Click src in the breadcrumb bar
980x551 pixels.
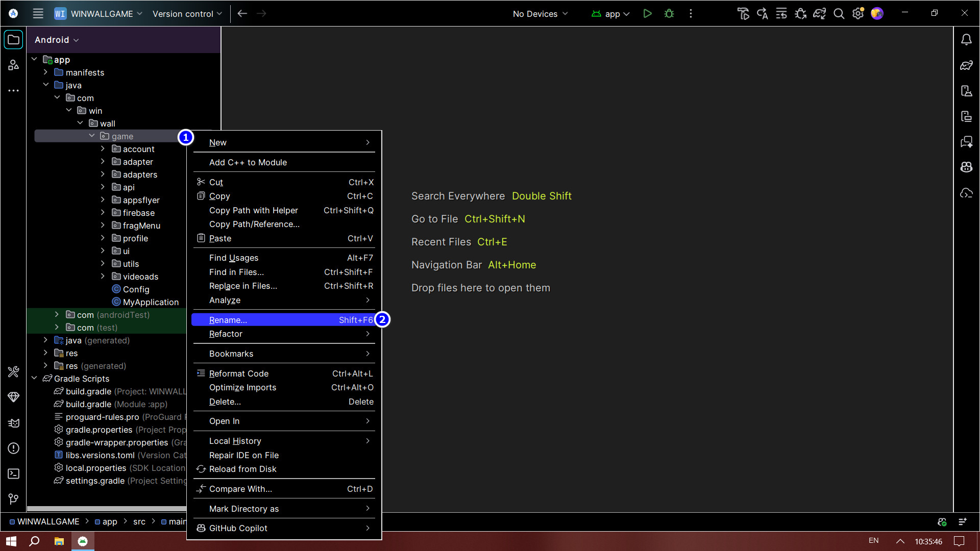[139, 521]
